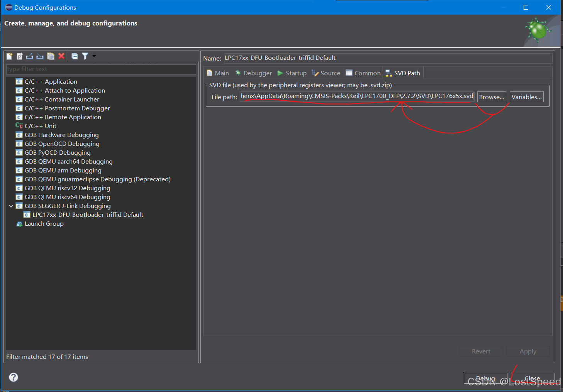The width and height of the screenshot is (563, 392).
Task: Select LPC17xx-DFU-Bootloader-triffid Default configuration
Action: 88,215
